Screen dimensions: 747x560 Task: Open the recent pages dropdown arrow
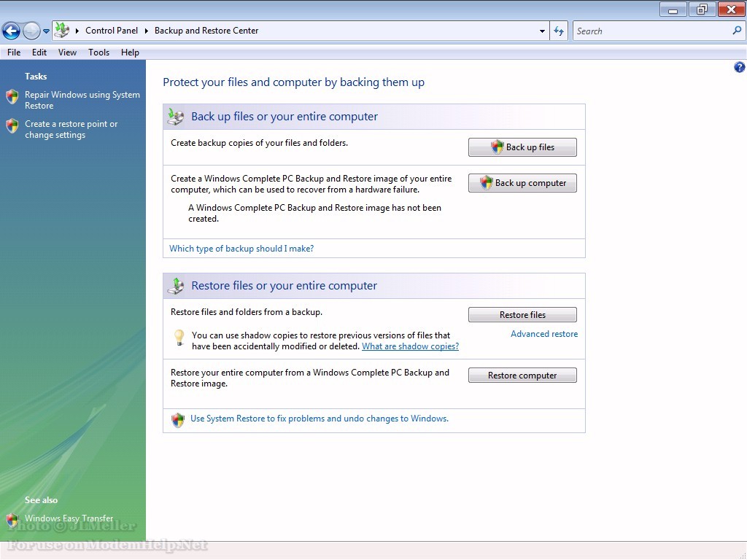[x=46, y=31]
